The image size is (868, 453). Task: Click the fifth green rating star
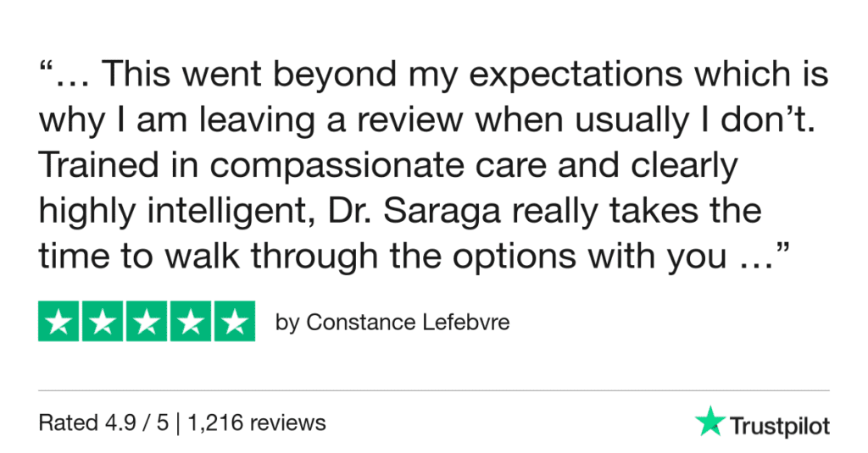234,321
